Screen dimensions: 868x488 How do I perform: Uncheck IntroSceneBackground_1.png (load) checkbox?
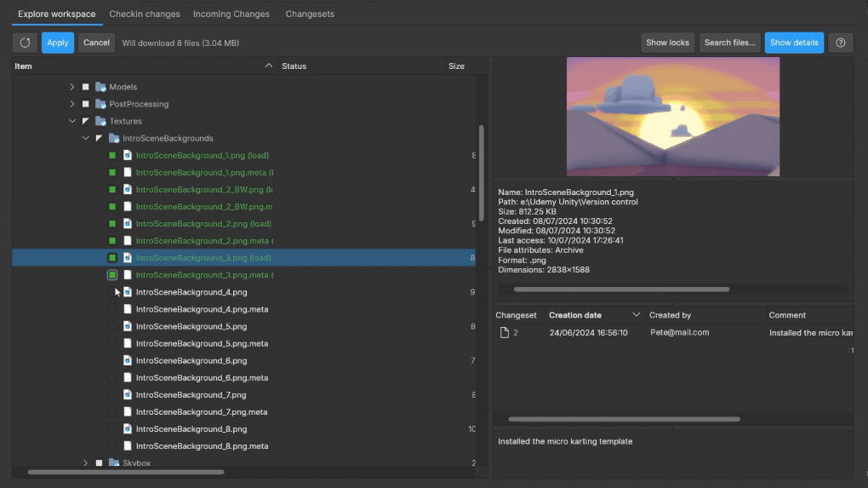tap(112, 156)
